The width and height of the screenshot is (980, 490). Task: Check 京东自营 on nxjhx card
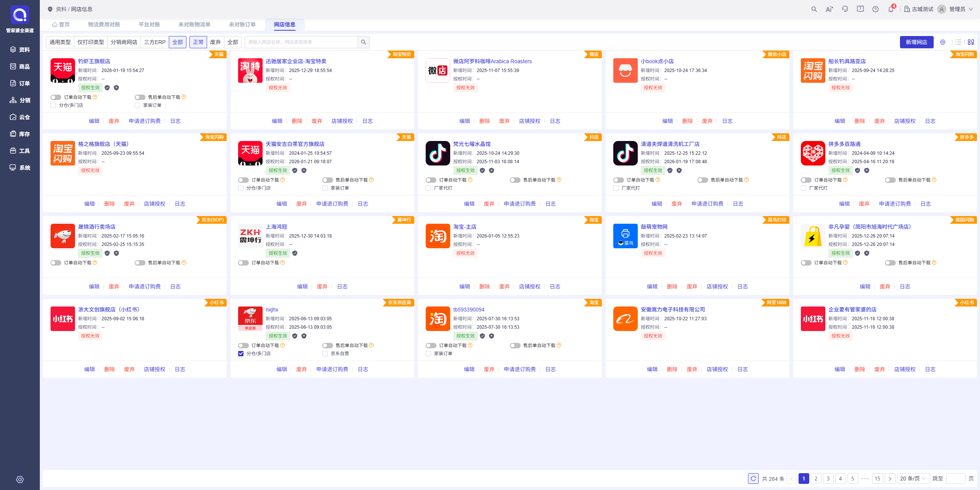(325, 354)
